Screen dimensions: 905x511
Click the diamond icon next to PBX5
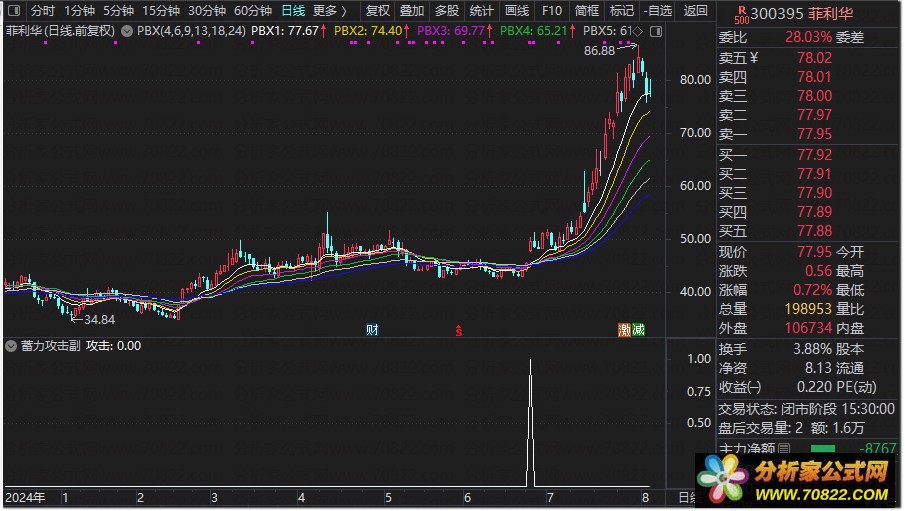point(637,31)
